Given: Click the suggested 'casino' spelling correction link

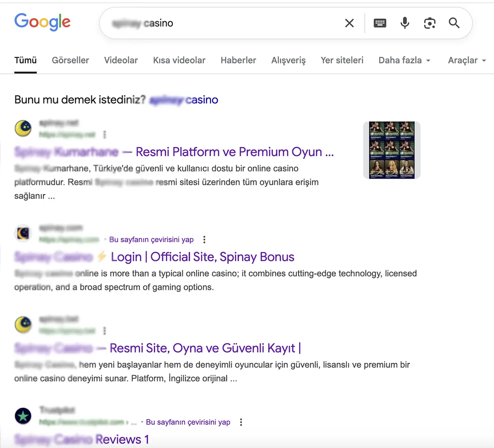Looking at the screenshot, I should coord(184,100).
